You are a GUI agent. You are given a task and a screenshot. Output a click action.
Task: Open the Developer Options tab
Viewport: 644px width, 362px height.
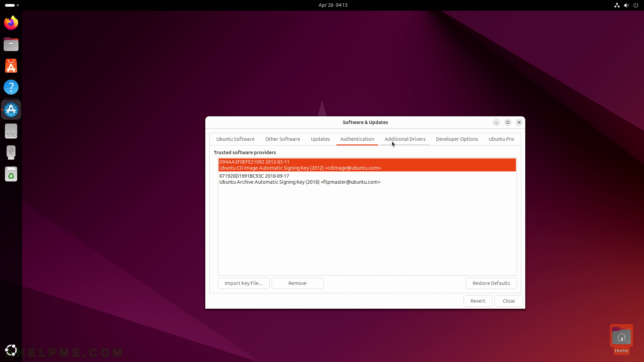[x=457, y=139]
